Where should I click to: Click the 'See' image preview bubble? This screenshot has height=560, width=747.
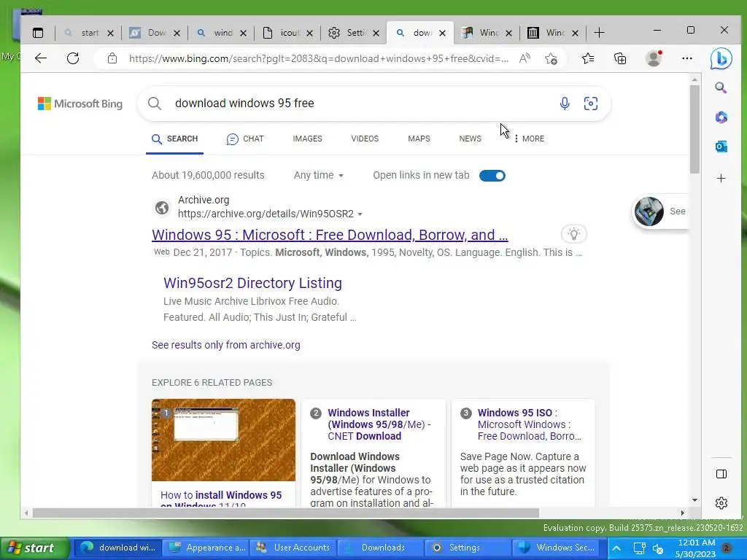coord(660,211)
